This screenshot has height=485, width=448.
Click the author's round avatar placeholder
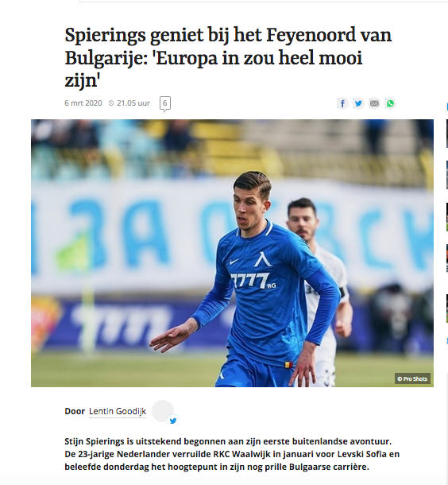click(163, 411)
